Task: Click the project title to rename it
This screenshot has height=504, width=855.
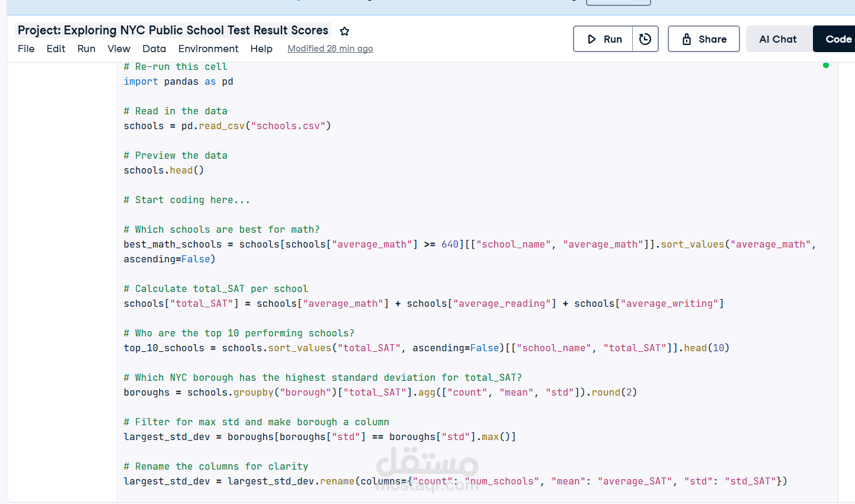Action: [173, 30]
